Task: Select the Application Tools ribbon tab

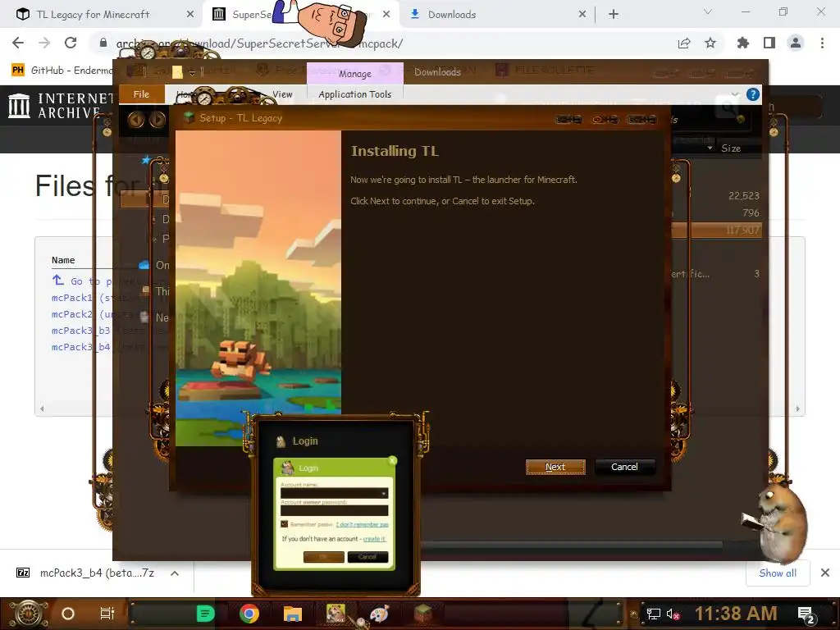Action: (354, 94)
